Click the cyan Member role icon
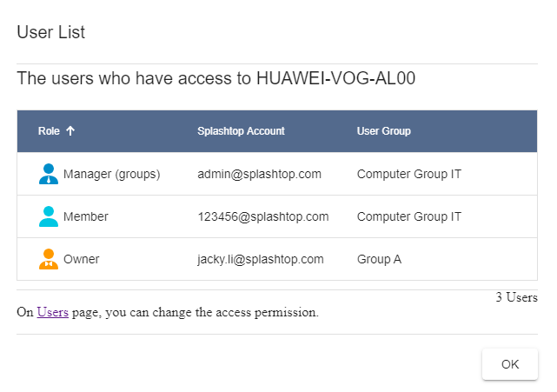Screen dimensions: 557x392 49,216
